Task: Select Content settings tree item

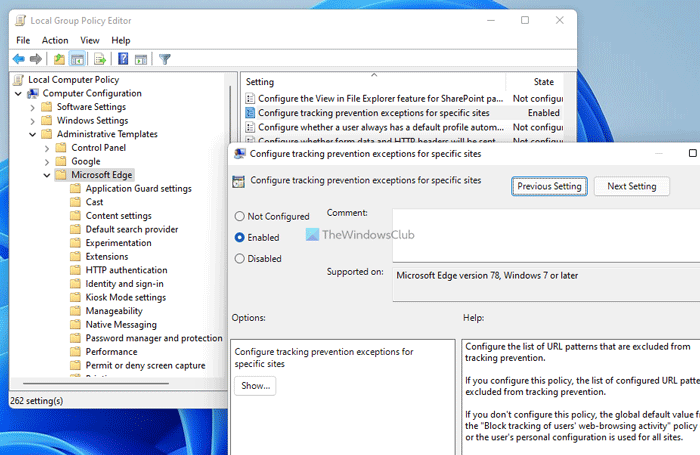Action: (x=118, y=216)
